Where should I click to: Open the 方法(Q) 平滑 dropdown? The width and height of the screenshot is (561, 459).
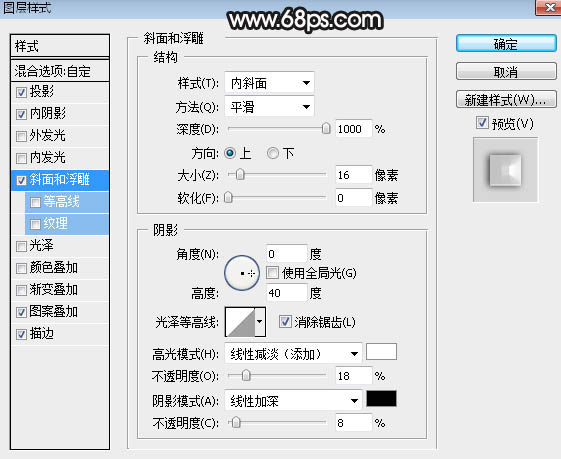click(269, 106)
